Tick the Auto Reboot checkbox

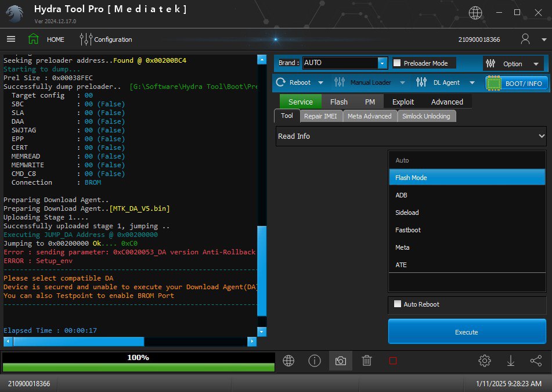click(x=398, y=304)
